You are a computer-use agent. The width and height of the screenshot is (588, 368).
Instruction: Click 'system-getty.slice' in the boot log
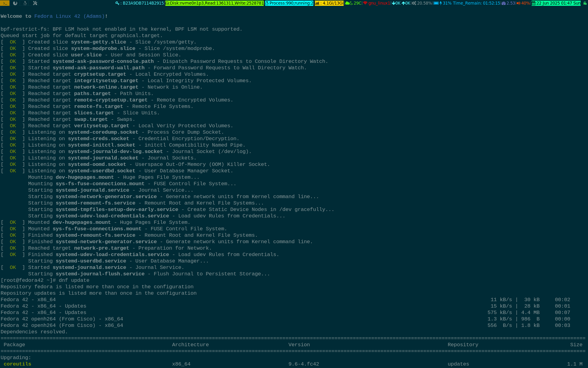coord(99,42)
